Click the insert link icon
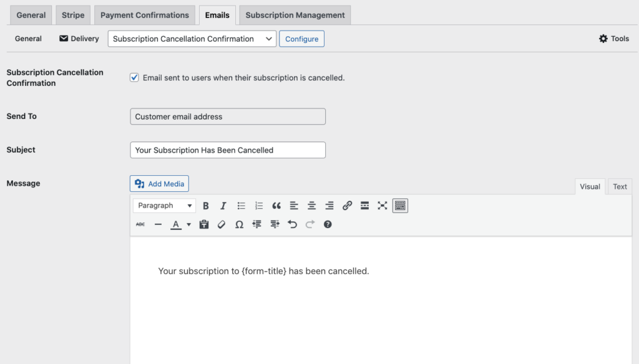This screenshot has height=364, width=639. [x=348, y=206]
